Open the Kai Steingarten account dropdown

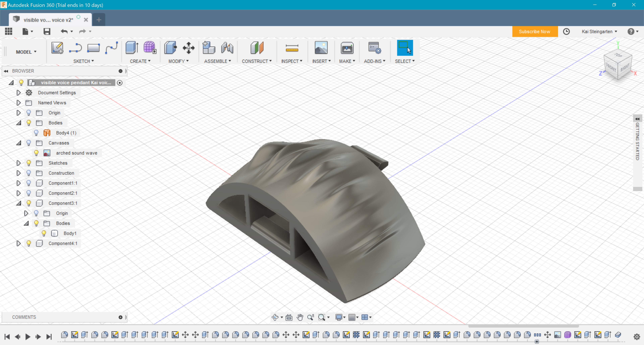(599, 31)
